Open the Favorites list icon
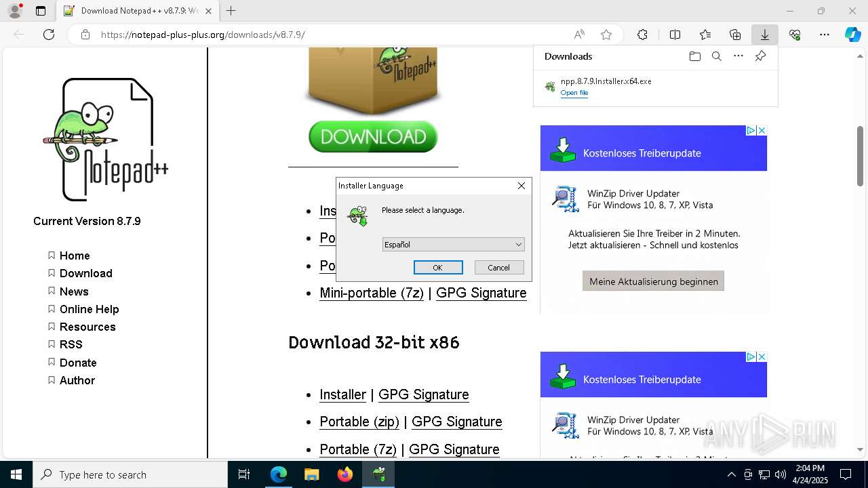This screenshot has width=868, height=488. click(705, 35)
